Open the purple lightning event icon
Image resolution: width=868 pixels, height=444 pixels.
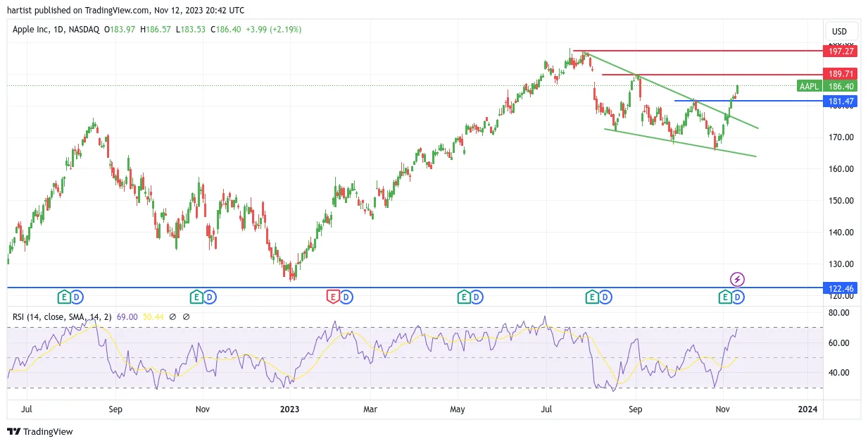[737, 280]
